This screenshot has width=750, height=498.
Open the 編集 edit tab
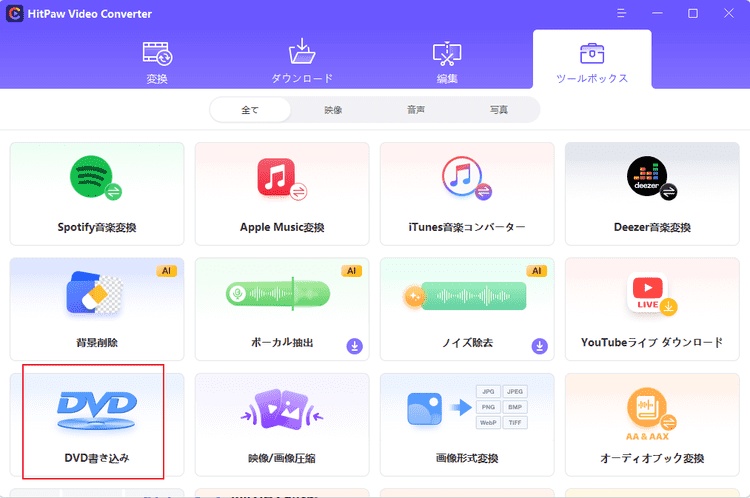447,62
